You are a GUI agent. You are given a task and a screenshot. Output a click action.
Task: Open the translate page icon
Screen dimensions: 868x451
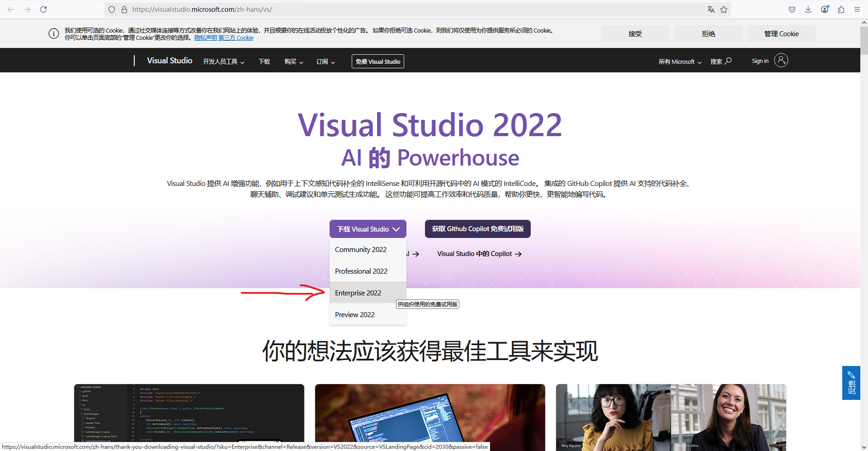[x=711, y=9]
